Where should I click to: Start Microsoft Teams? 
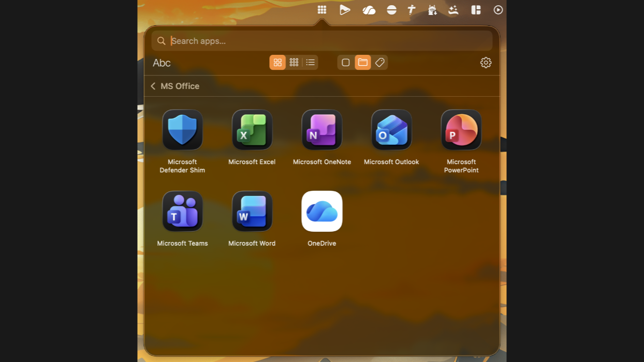[x=182, y=211]
